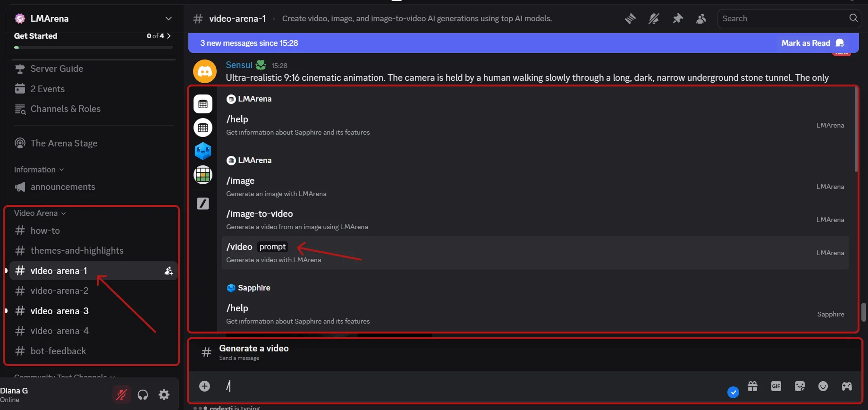
Task: Click the chat message scrollbar
Action: pyautogui.click(x=864, y=312)
